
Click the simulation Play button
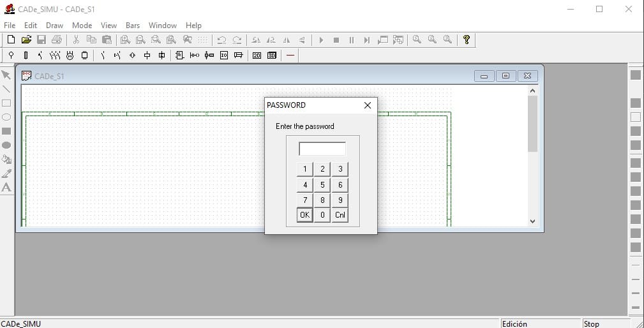click(321, 40)
